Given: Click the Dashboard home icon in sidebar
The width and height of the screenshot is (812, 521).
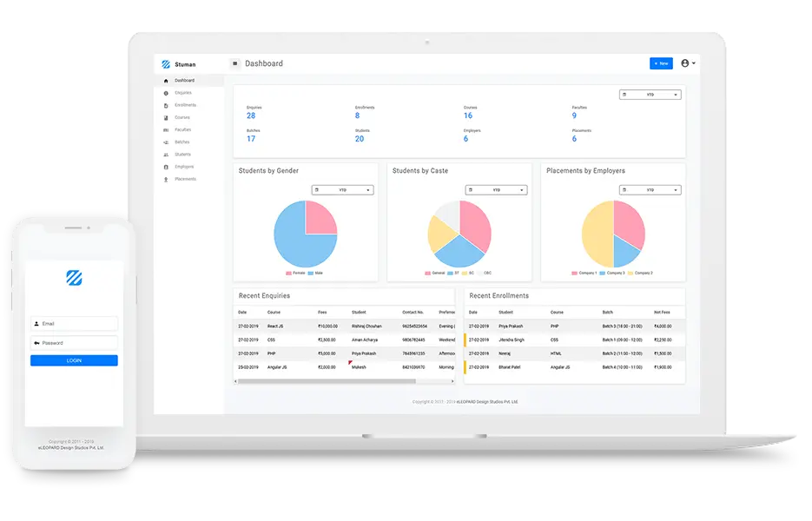Looking at the screenshot, I should point(166,81).
